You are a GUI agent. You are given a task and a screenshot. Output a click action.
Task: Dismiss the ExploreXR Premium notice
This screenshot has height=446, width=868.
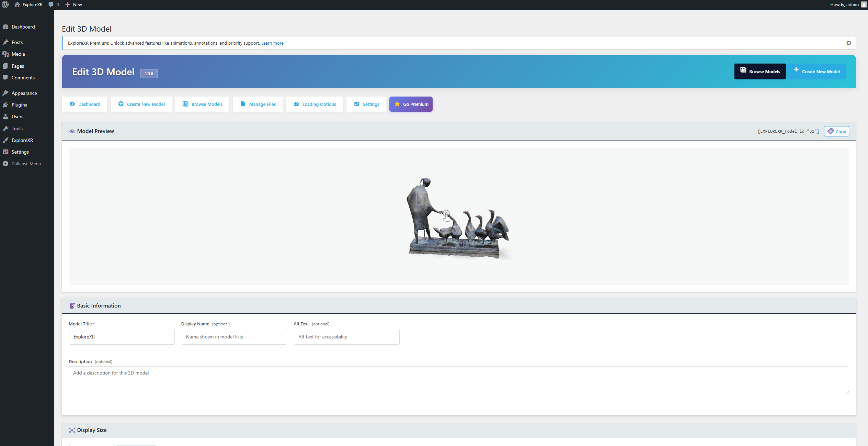coord(848,43)
